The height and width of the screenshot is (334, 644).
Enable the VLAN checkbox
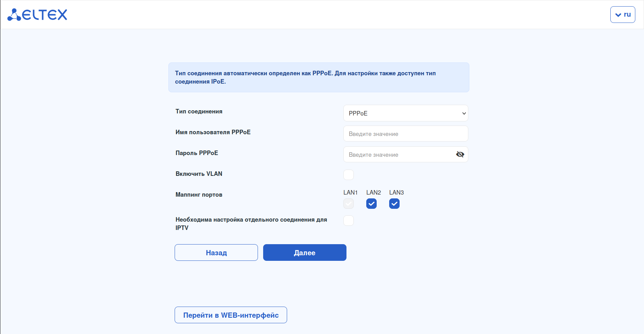349,175
